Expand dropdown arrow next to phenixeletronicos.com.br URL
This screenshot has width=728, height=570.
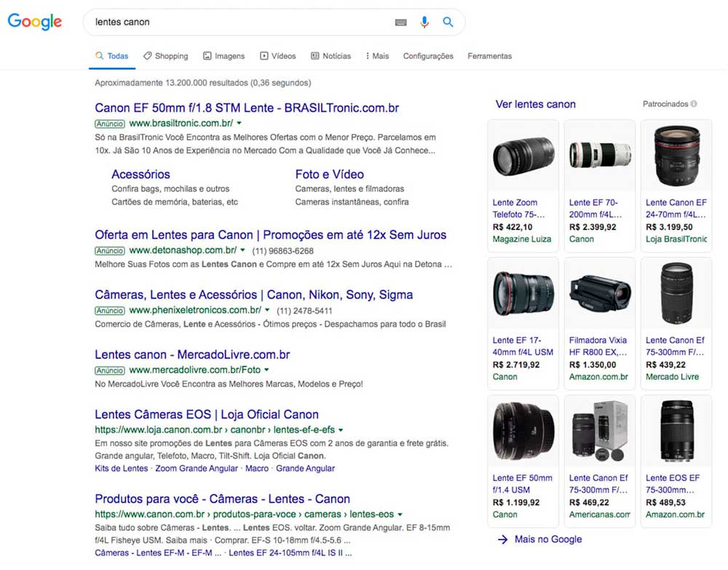click(267, 310)
